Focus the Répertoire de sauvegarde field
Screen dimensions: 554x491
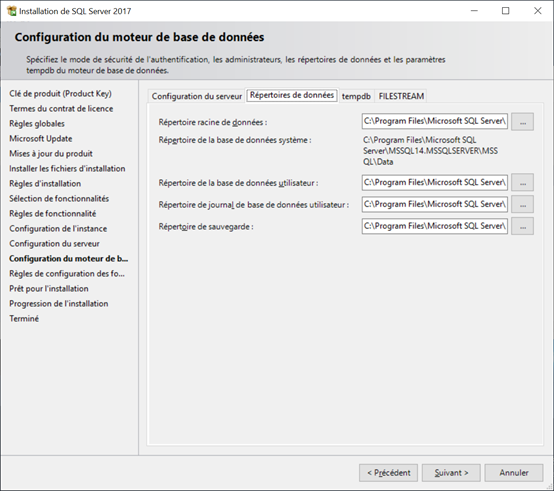[435, 226]
